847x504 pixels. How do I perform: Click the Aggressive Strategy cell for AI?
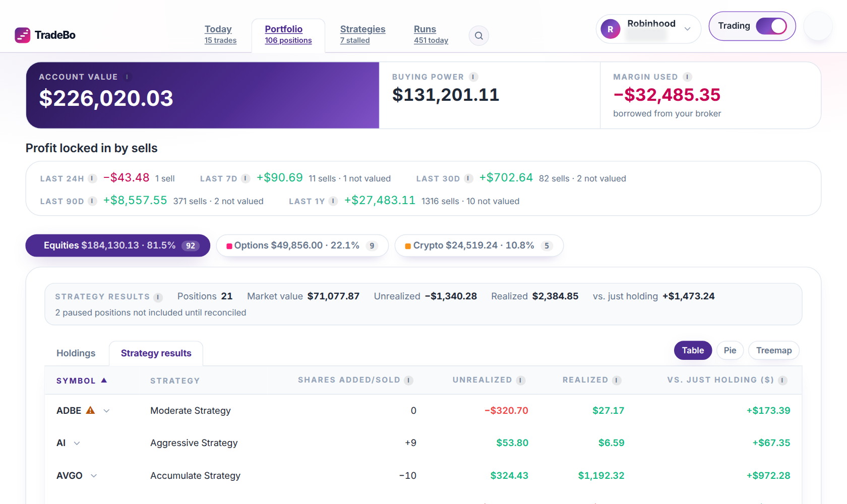click(194, 443)
